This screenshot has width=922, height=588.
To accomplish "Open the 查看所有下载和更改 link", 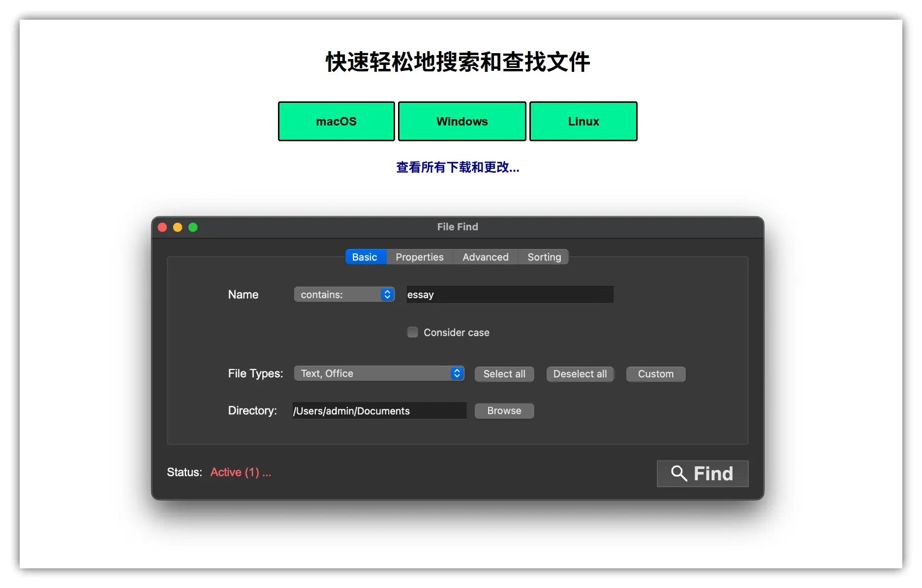I will click(x=458, y=167).
